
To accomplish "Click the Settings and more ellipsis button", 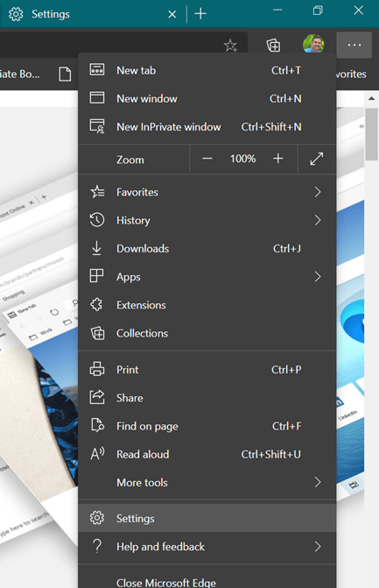I will (354, 45).
